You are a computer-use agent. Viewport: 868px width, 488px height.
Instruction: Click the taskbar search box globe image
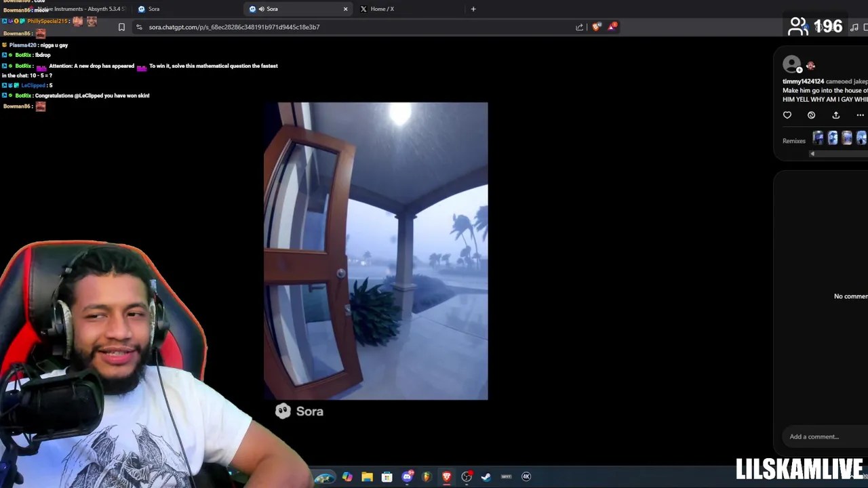(x=324, y=477)
